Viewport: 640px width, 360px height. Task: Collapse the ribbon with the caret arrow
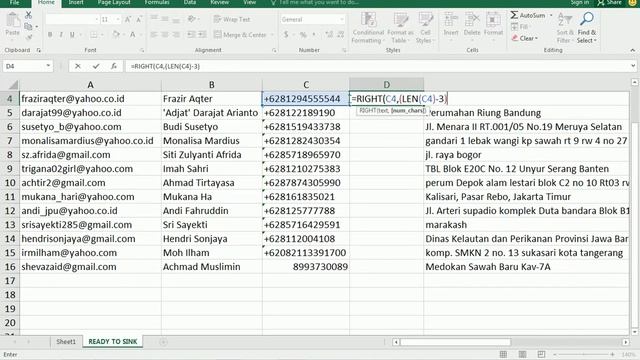[633, 50]
